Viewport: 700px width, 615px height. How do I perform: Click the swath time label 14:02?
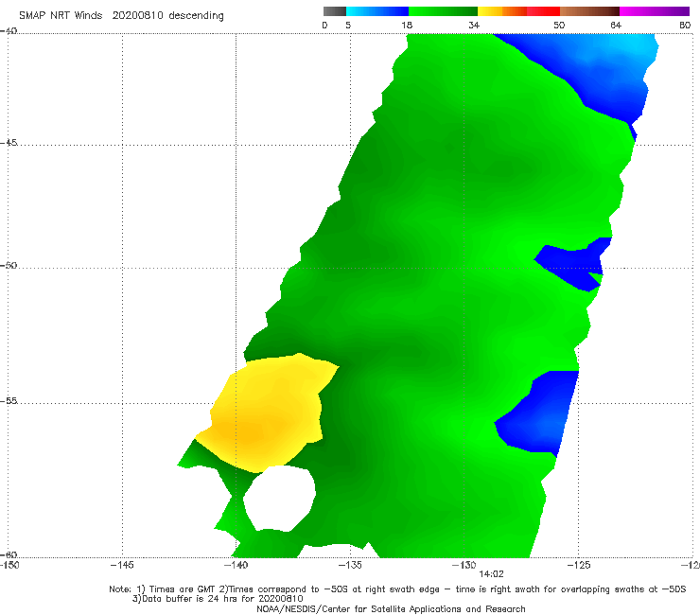point(491,574)
